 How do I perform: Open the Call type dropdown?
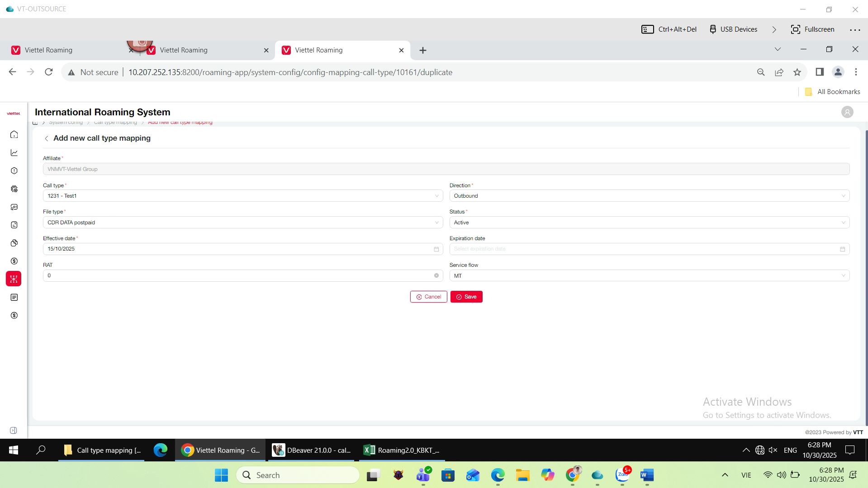pyautogui.click(x=242, y=196)
